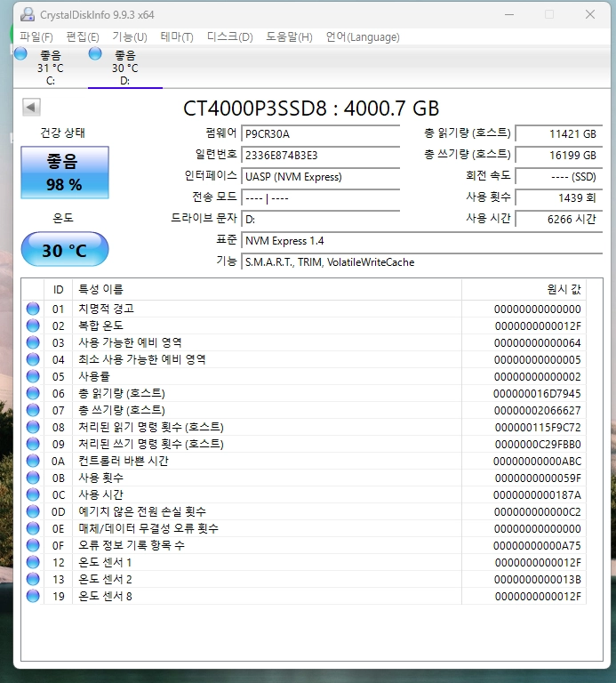Click power on hours value 6266 시간
Viewport: 616px width, 683px height.
tap(559, 219)
